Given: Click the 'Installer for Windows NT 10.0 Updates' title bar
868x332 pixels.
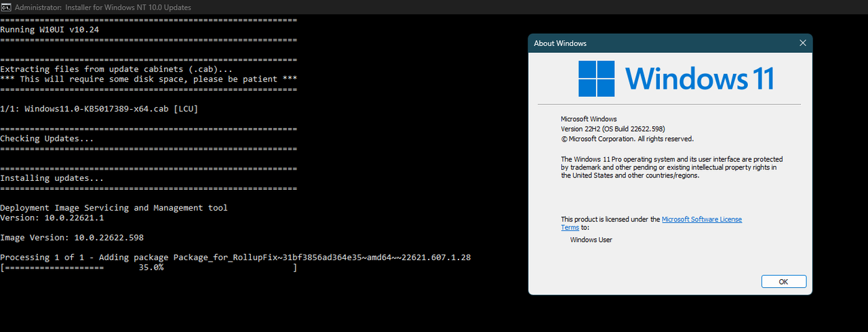Looking at the screenshot, I should pyautogui.click(x=434, y=7).
